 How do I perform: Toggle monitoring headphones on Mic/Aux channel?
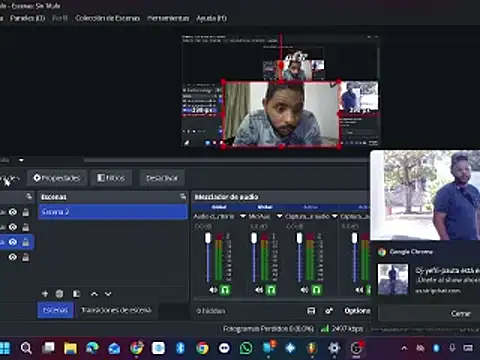(x=271, y=290)
